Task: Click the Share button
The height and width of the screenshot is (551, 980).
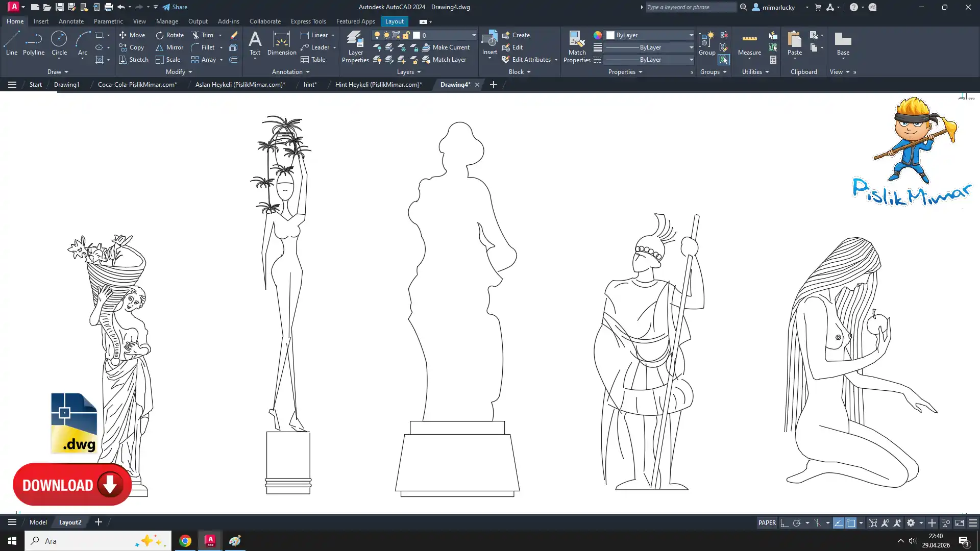Action: 175,7
